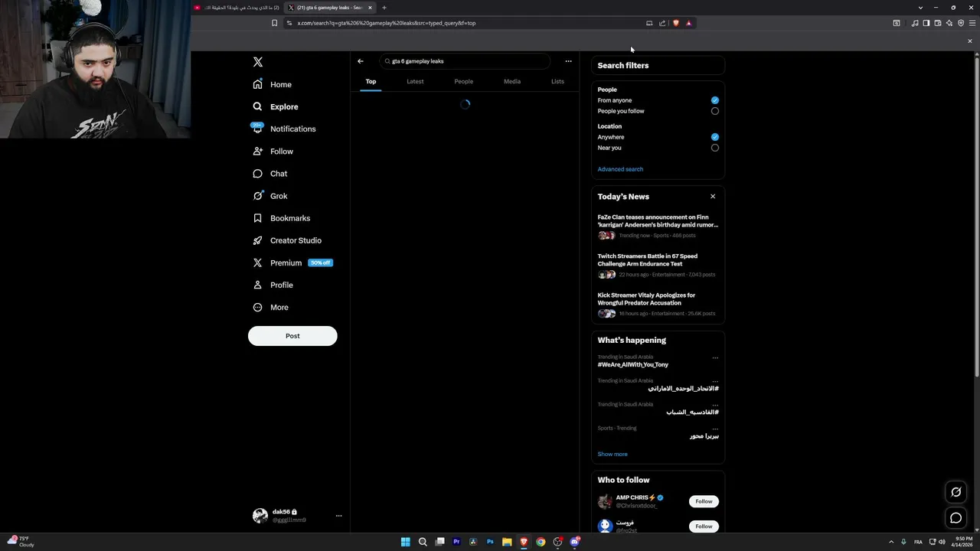Open the More menu in the sidebar

click(x=270, y=308)
